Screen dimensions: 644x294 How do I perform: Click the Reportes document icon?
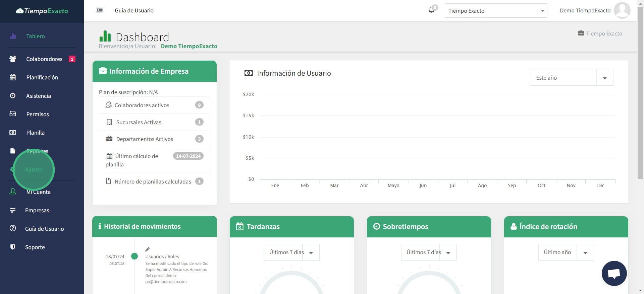tap(13, 151)
